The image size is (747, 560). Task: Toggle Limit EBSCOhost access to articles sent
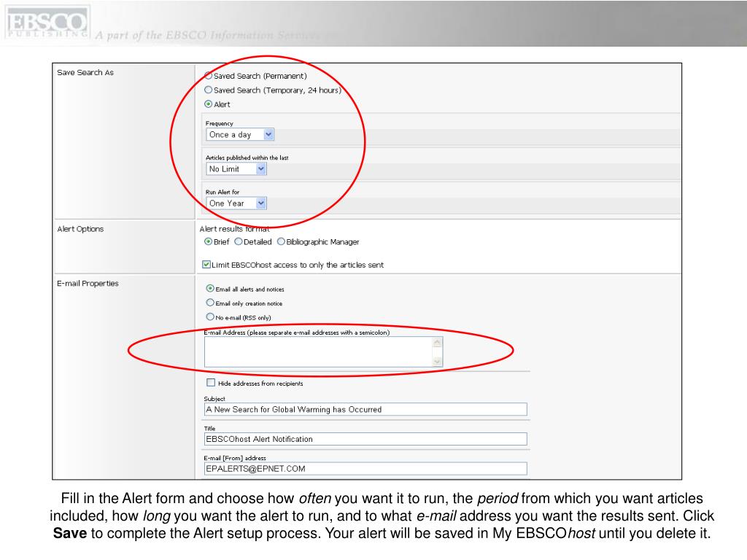(x=206, y=264)
